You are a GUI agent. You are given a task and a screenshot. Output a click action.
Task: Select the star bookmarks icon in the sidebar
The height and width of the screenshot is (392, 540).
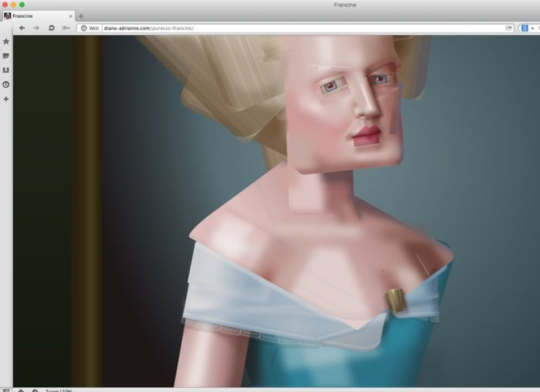pos(6,41)
